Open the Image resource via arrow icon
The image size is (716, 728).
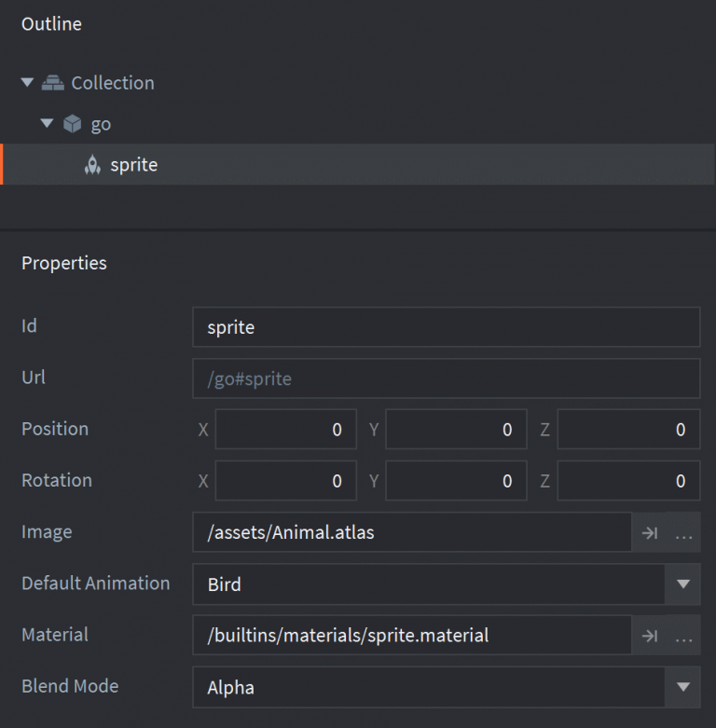(x=650, y=533)
